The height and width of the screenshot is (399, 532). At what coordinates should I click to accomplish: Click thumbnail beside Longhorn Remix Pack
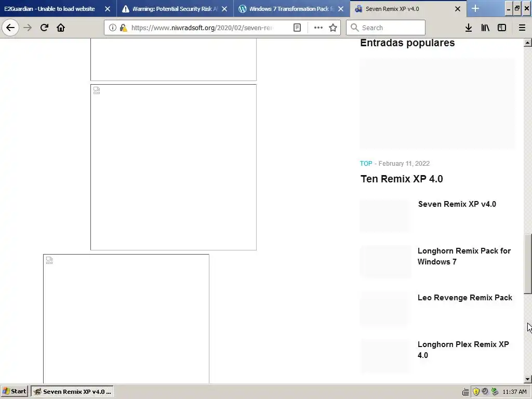coord(385,262)
